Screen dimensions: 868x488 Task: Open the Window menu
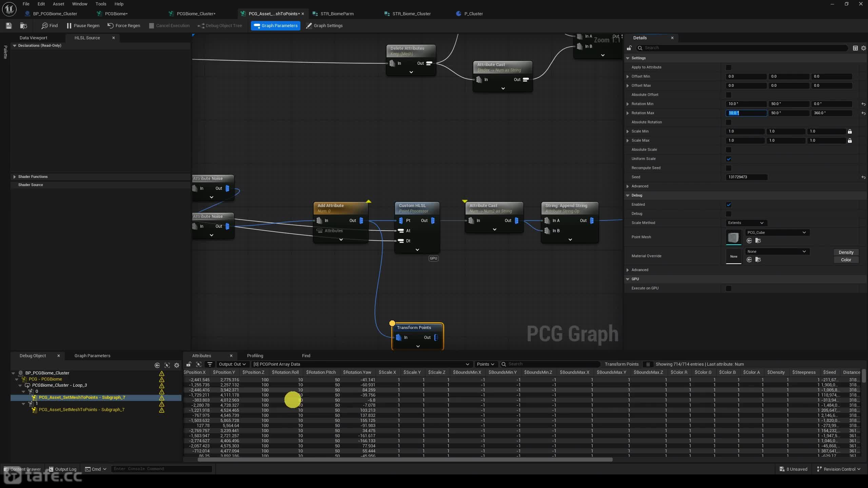click(80, 4)
